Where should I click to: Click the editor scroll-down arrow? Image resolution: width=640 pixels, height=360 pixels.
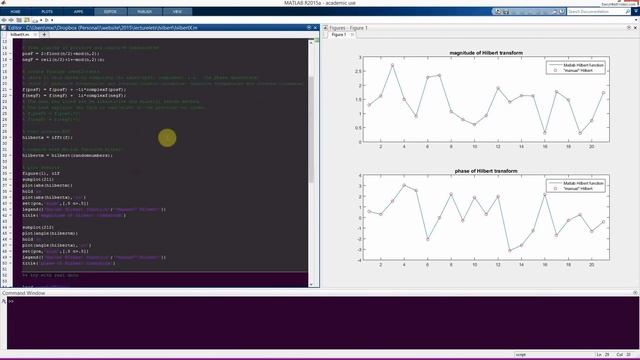pyautogui.click(x=311, y=284)
